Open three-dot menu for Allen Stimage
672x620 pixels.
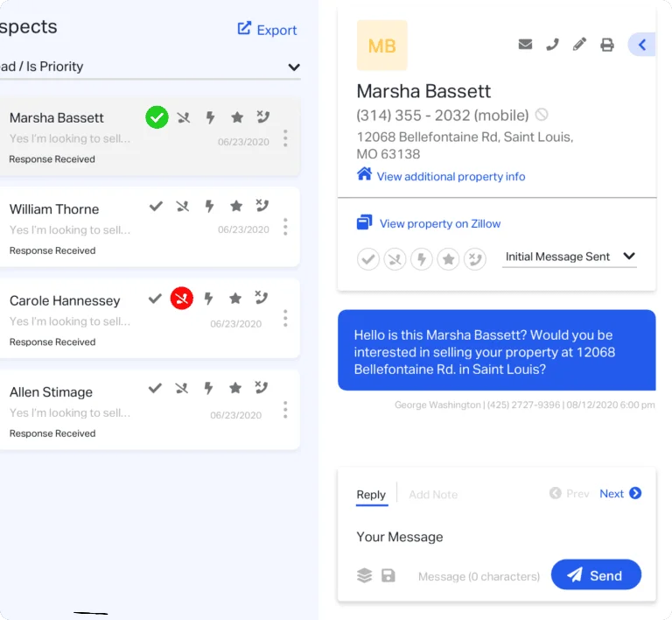tap(285, 410)
